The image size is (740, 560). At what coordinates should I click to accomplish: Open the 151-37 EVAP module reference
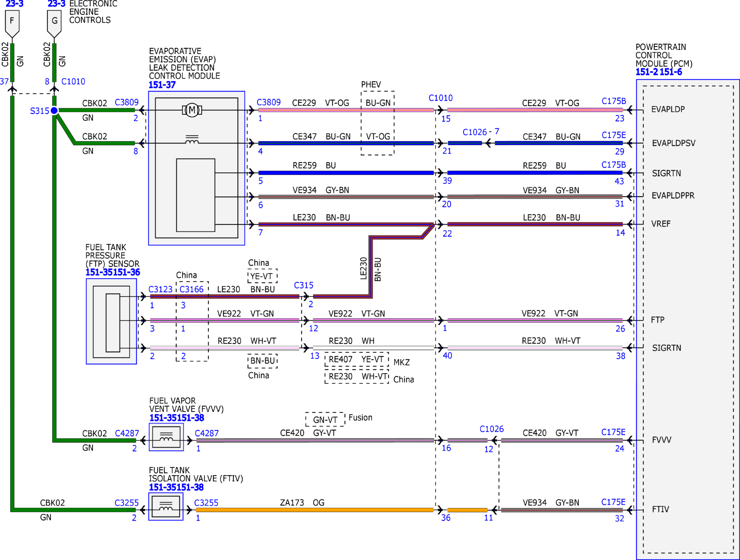[x=162, y=85]
